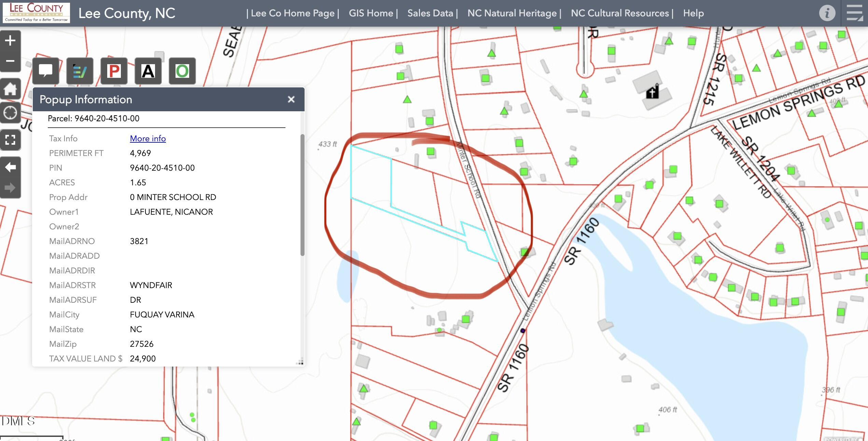Expand the hamburger menu in top-right corner
The height and width of the screenshot is (441, 868).
pos(854,13)
